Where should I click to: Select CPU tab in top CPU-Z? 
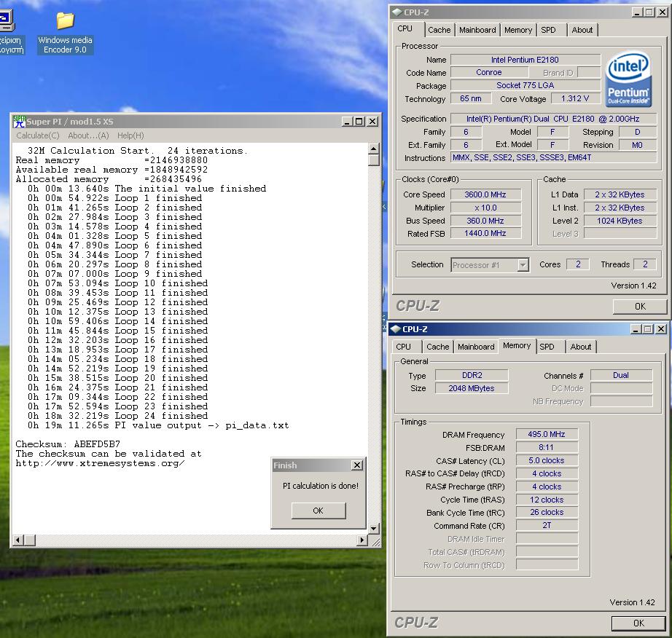pyautogui.click(x=405, y=28)
